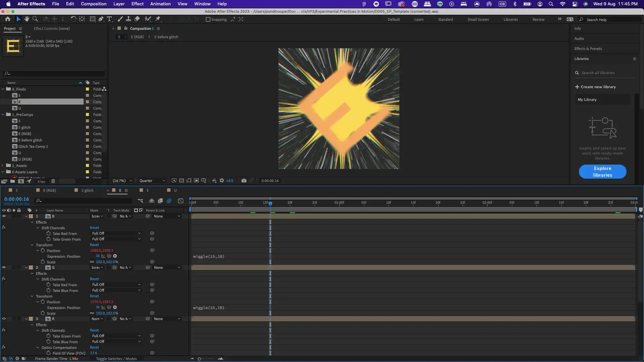The width and height of the screenshot is (644, 362).
Task: Toggle Shift Channels effect fx on layer G
Action: click(4, 279)
